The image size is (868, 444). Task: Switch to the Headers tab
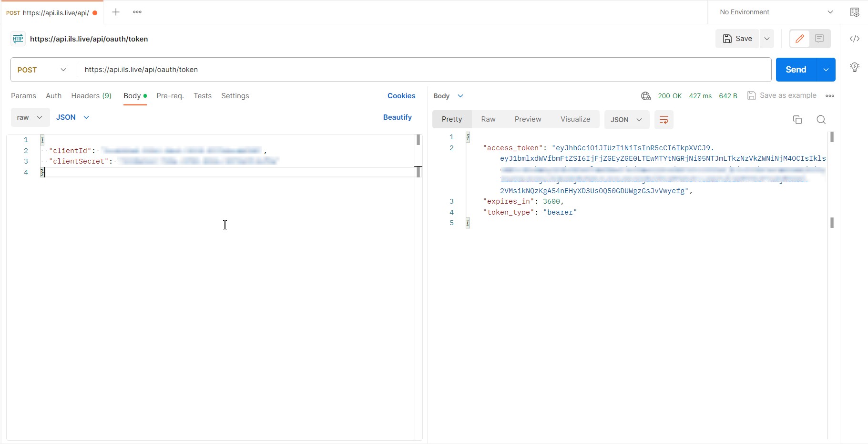coord(91,96)
